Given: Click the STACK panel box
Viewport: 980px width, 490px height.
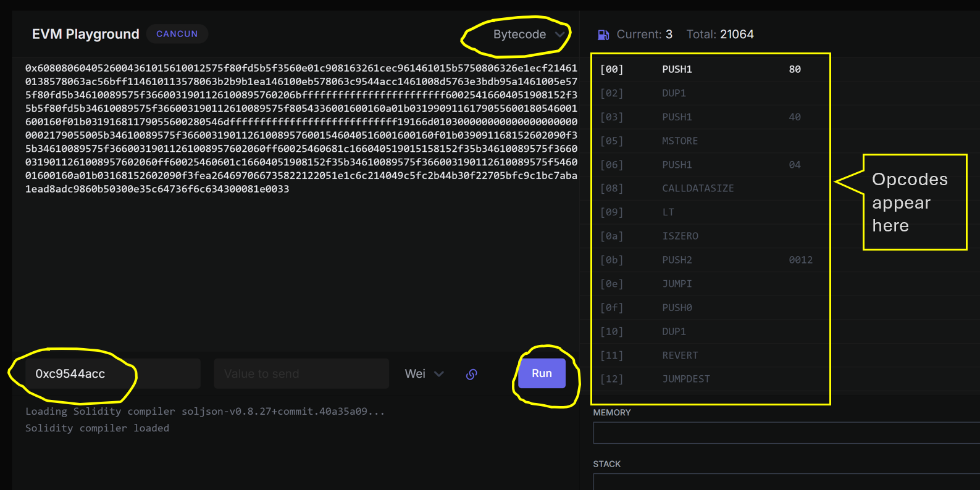Looking at the screenshot, I should pos(786,482).
